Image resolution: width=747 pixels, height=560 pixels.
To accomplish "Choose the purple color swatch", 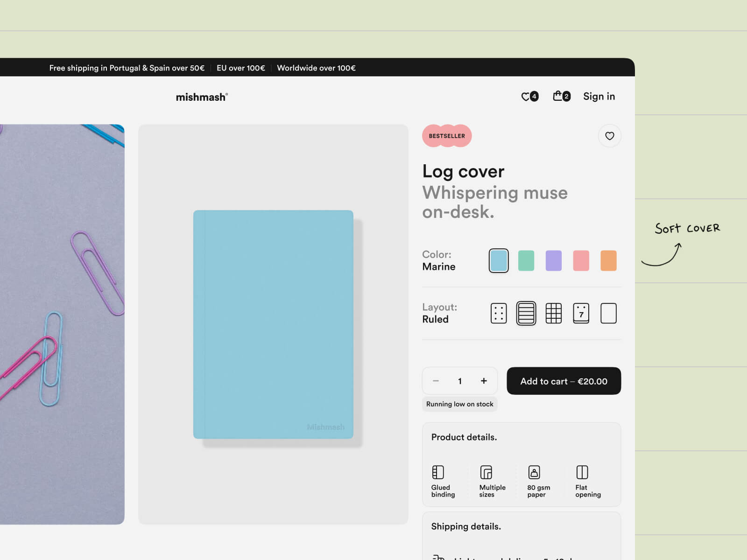I will pos(553,260).
